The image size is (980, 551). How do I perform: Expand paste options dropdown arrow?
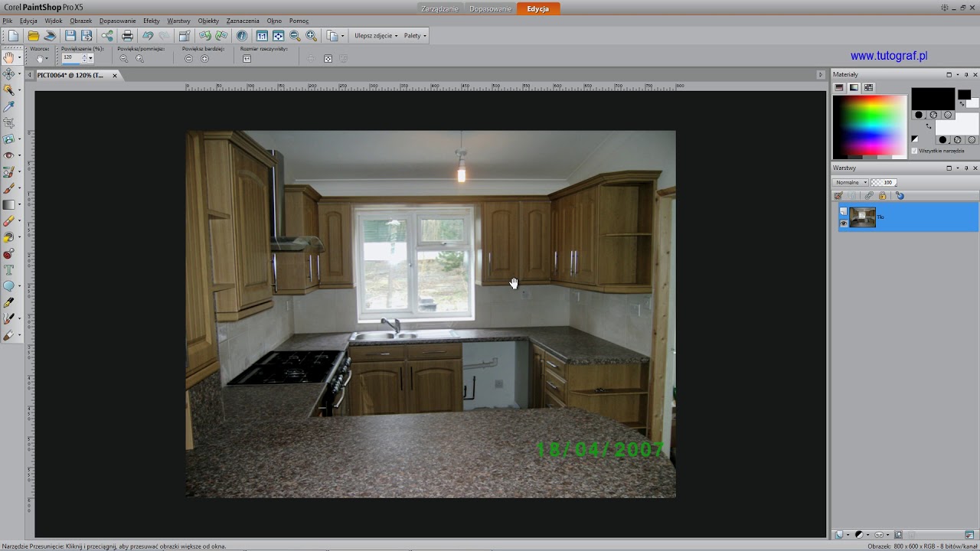(342, 36)
